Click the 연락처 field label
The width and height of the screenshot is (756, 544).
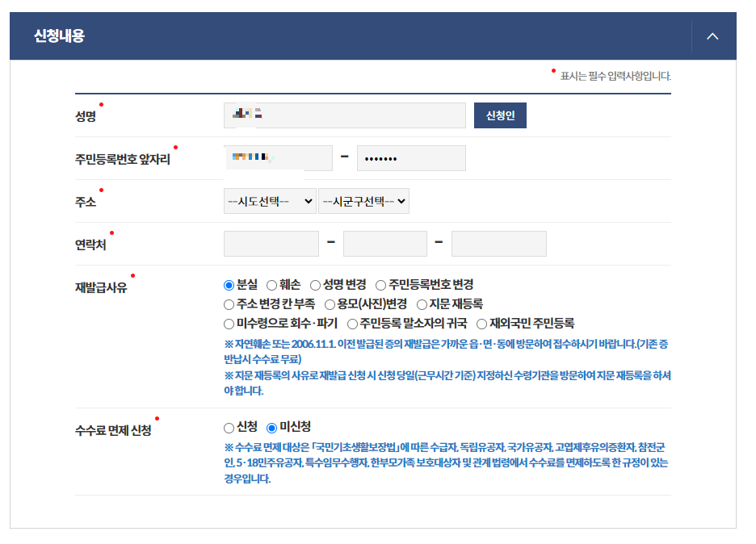click(x=90, y=245)
